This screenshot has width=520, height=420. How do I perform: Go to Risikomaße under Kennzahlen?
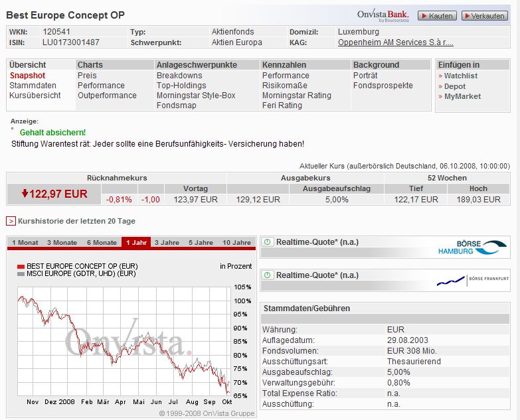(x=284, y=86)
